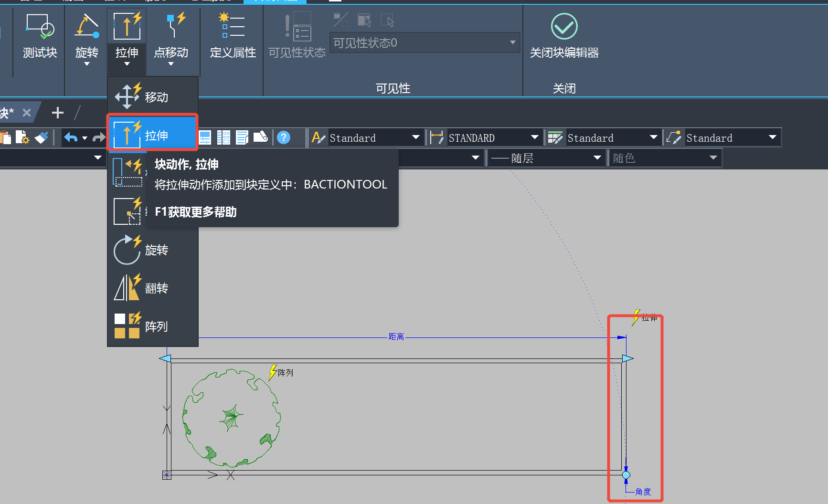
Task: Choose 移动 action from dropdown list
Action: click(153, 97)
